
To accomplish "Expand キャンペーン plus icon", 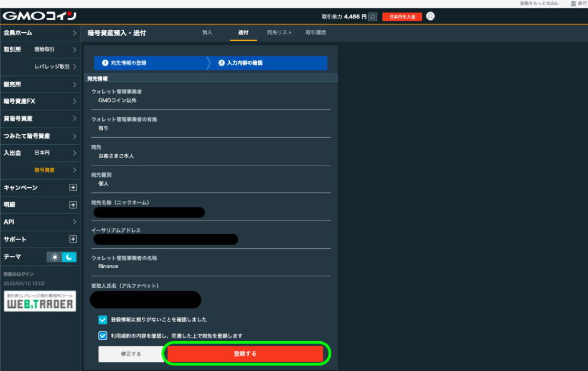I will pos(73,188).
